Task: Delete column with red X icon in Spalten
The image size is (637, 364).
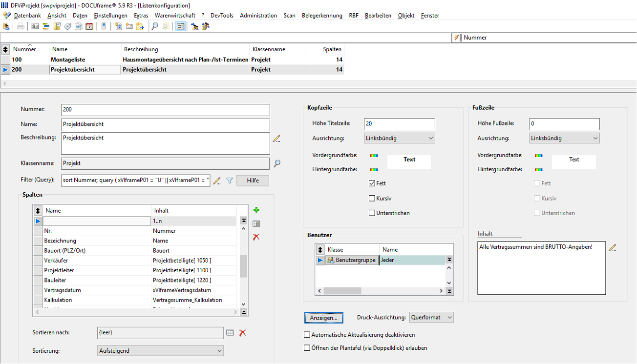Action: (x=256, y=237)
